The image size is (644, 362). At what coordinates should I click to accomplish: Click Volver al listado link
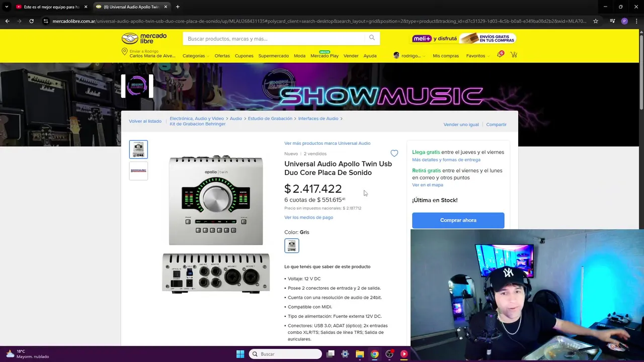(x=145, y=121)
